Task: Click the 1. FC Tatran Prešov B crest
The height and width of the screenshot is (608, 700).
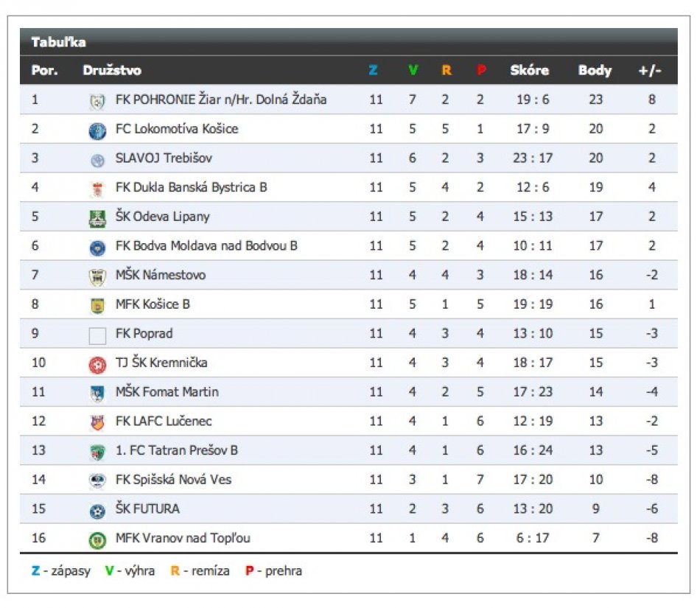Action: pos(97,452)
